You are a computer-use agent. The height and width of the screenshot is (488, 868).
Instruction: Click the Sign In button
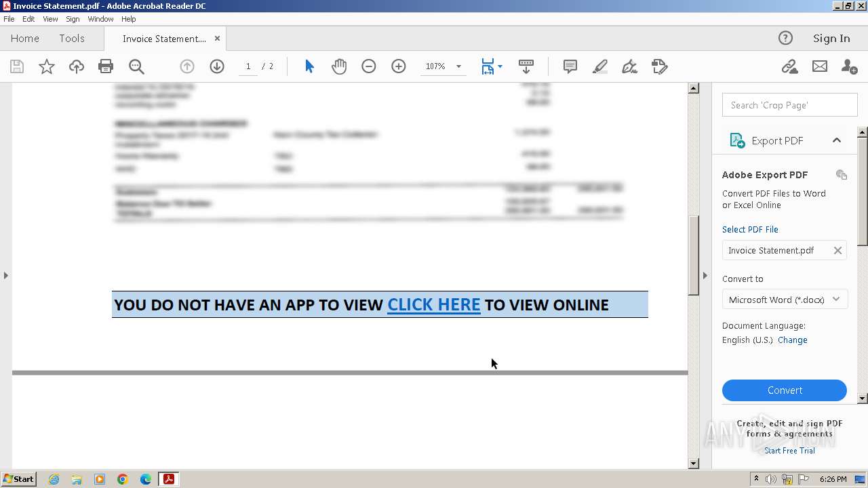pos(831,39)
